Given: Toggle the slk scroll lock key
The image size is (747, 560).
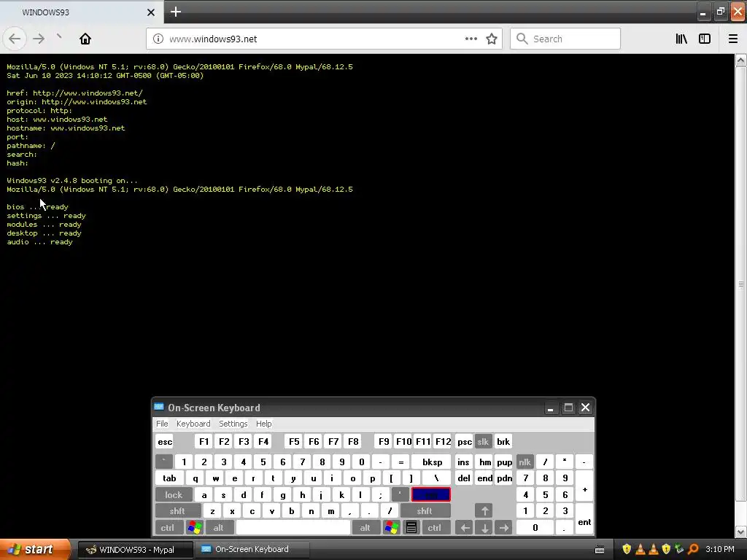Looking at the screenshot, I should click(x=483, y=441).
